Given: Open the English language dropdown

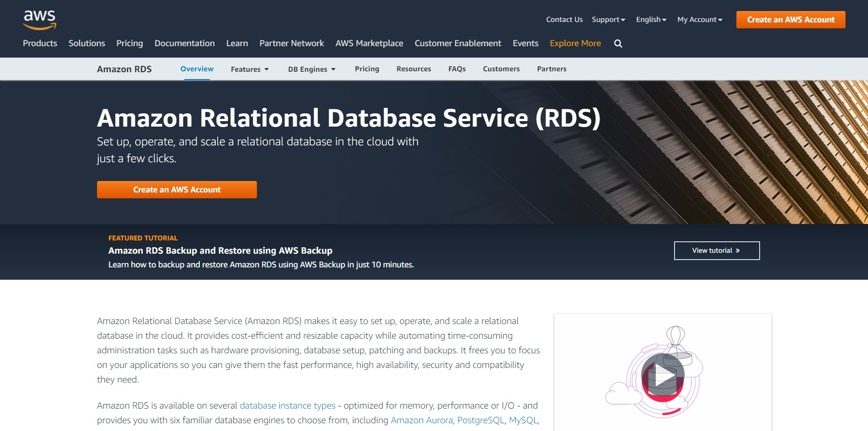Looking at the screenshot, I should [x=651, y=20].
